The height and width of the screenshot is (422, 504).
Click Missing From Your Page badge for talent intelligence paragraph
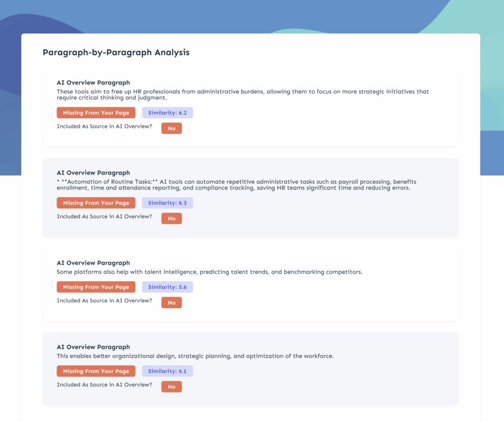tap(96, 287)
